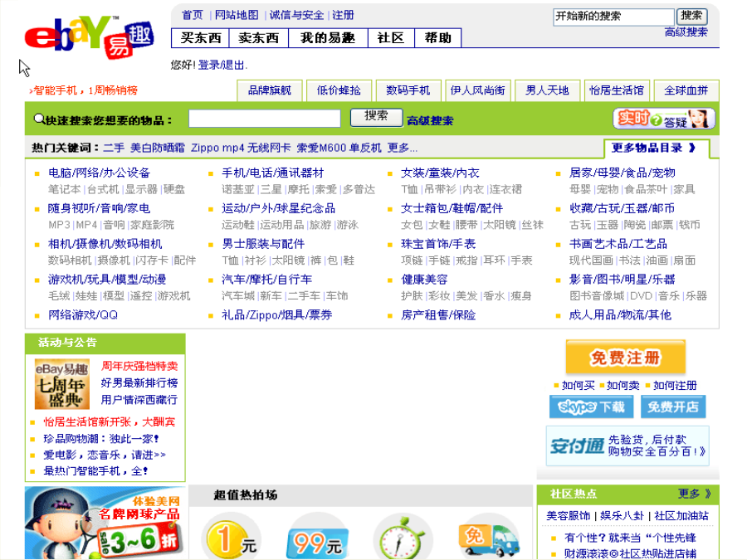The height and width of the screenshot is (560, 747).
Task: Switch to the 低价蜂抢 tab
Action: [x=339, y=90]
